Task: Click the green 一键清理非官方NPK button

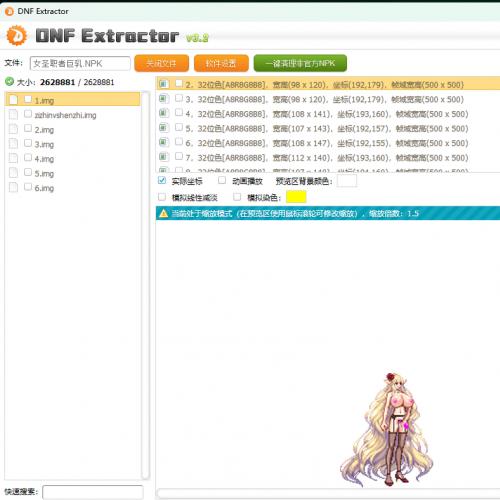Action: click(x=300, y=63)
